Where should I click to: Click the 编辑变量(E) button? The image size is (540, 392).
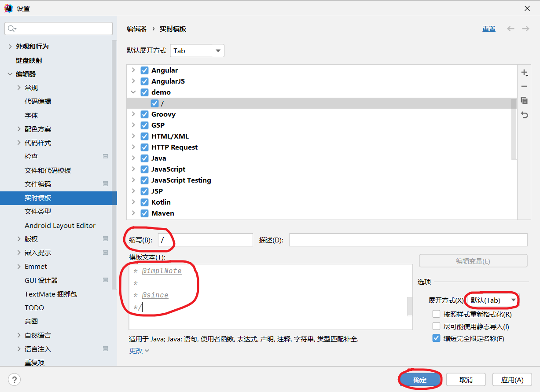(473, 261)
